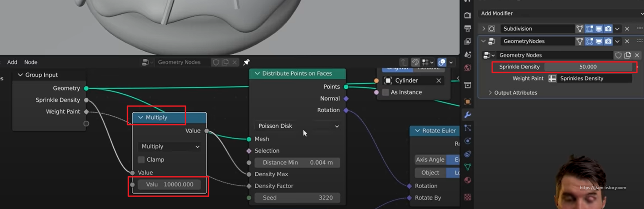Click the 10000.000 Value field in Multiply node
The height and width of the screenshot is (209, 644).
[169, 185]
